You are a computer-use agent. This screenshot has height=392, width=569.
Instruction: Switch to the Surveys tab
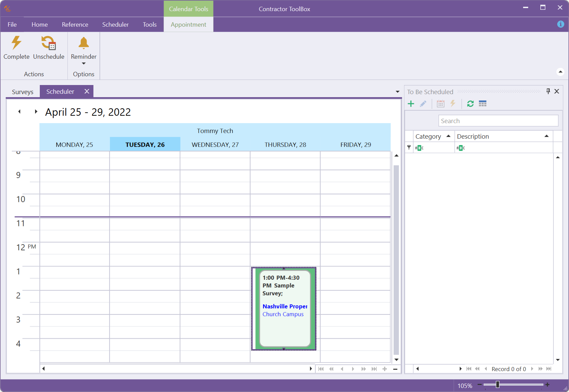point(23,92)
